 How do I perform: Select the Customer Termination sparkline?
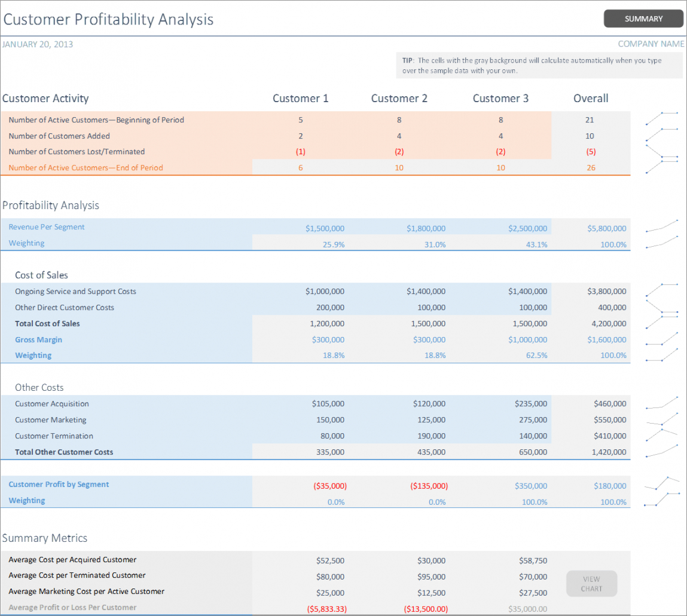(x=661, y=435)
